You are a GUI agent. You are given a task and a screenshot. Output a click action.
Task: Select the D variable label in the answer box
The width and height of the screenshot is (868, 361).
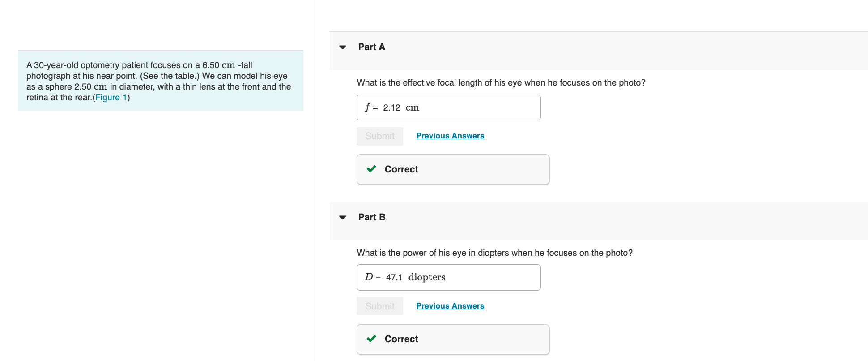(369, 277)
